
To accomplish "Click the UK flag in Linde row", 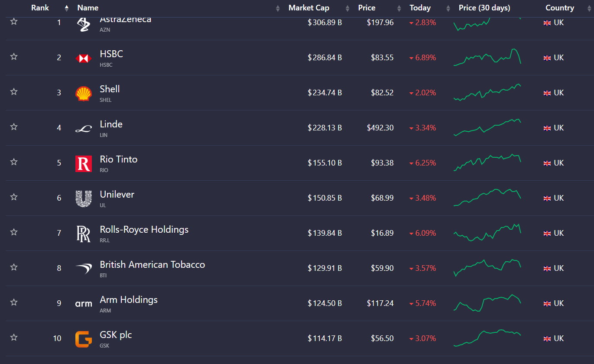I will [547, 128].
